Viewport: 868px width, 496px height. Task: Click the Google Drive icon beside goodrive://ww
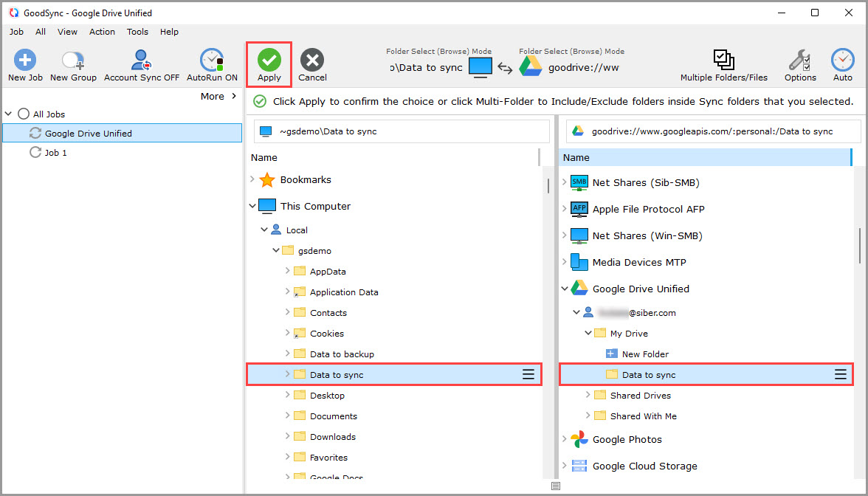pyautogui.click(x=530, y=66)
